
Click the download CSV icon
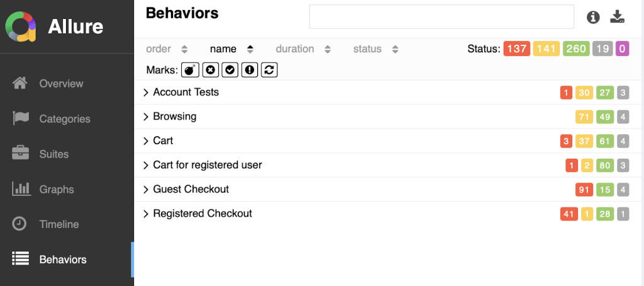point(618,17)
